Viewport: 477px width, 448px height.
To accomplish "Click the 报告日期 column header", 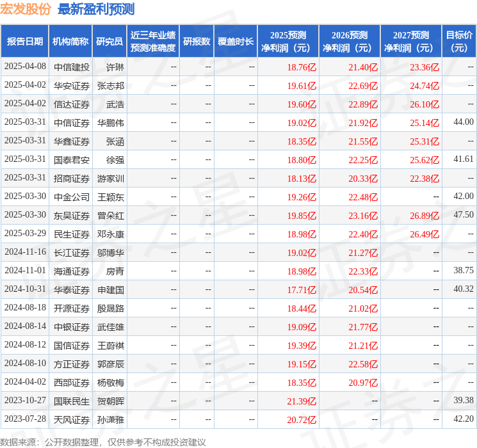I will 24,42.
